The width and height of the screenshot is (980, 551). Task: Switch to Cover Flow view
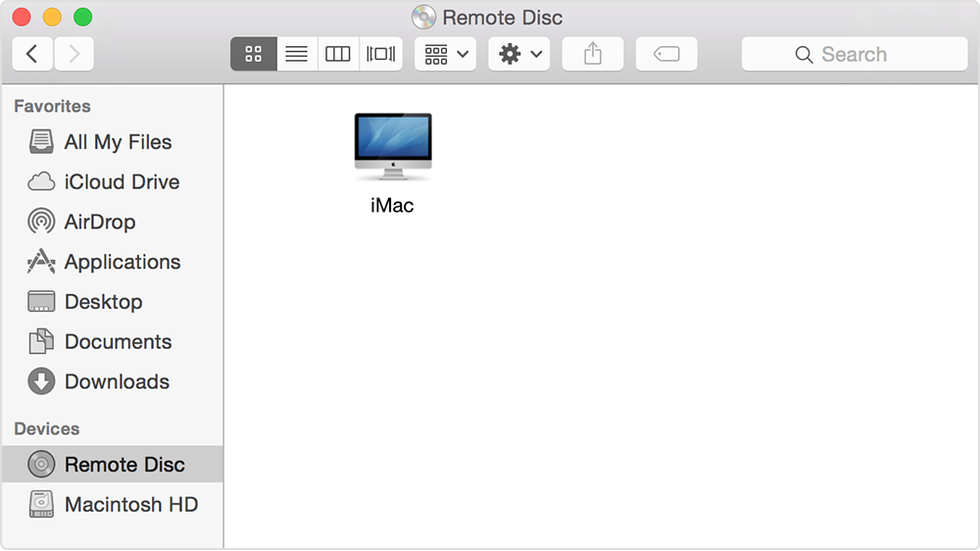pyautogui.click(x=380, y=54)
